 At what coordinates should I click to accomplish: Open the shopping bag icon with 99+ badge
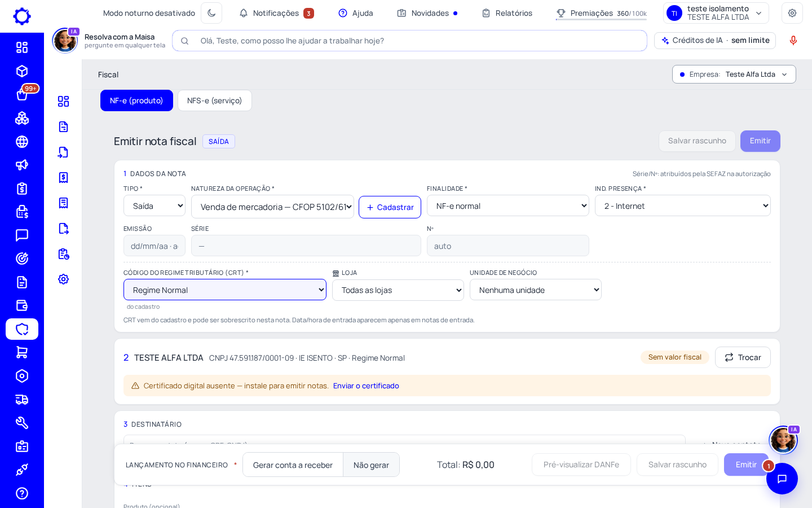pyautogui.click(x=22, y=94)
